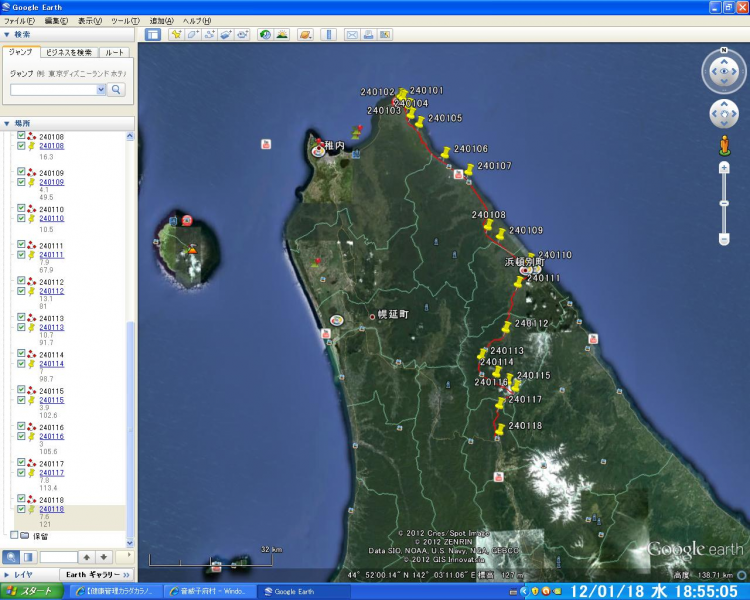Check the 保留 folder checkbox
Image resolution: width=750 pixels, height=600 pixels.
point(14,535)
